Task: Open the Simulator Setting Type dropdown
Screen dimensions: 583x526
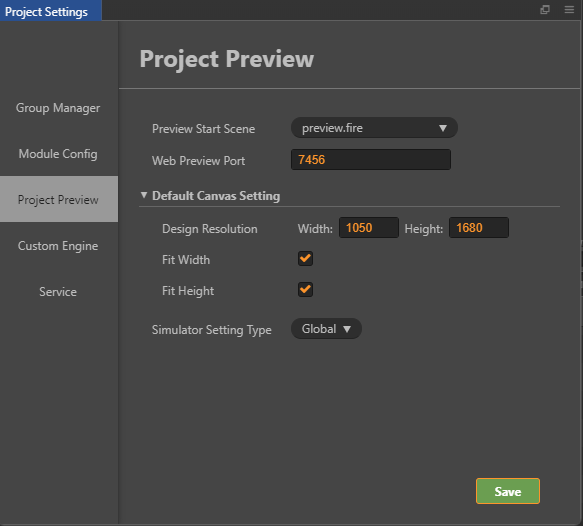Action: [x=326, y=329]
